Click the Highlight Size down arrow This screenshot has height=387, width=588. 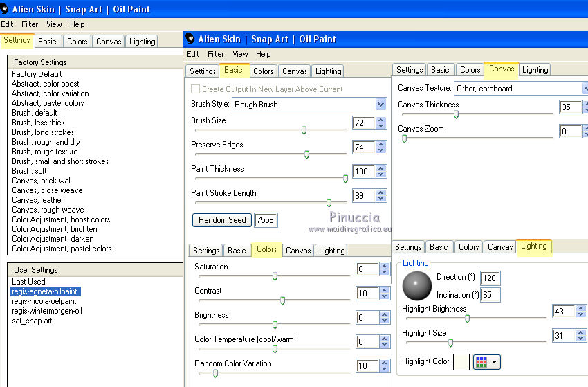coord(581,339)
